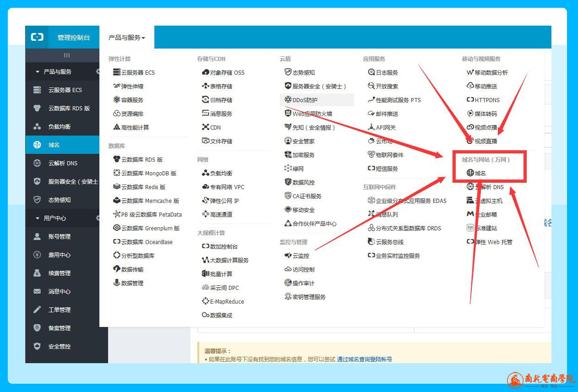Click the CDN icon in the menu
This screenshot has width=578, height=392.
(x=206, y=127)
